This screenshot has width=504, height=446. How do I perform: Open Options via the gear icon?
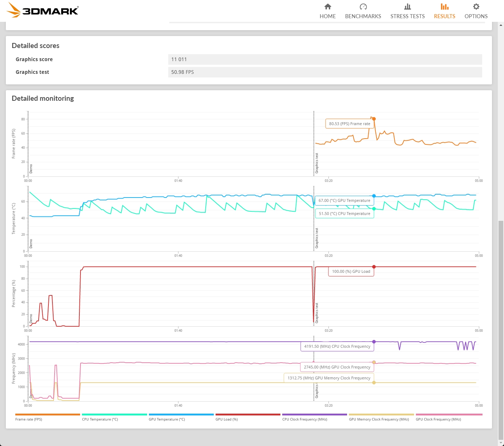tap(476, 7)
